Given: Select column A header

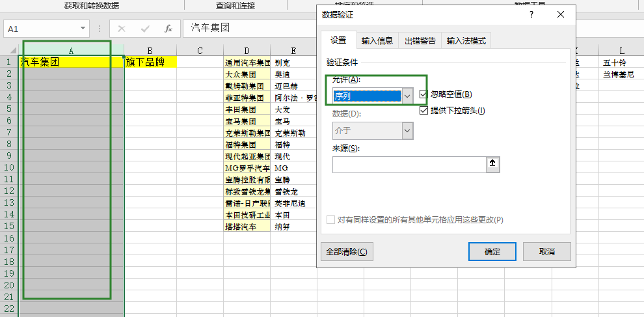Looking at the screenshot, I should 72,51.
